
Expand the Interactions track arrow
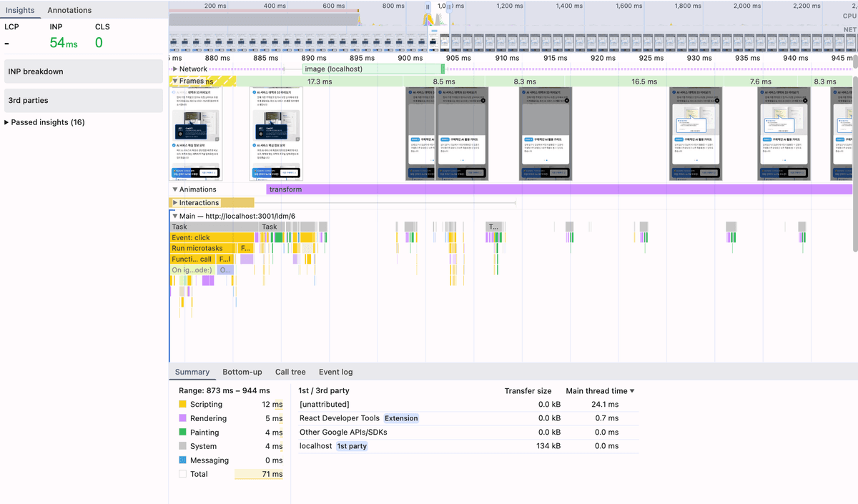(x=175, y=203)
